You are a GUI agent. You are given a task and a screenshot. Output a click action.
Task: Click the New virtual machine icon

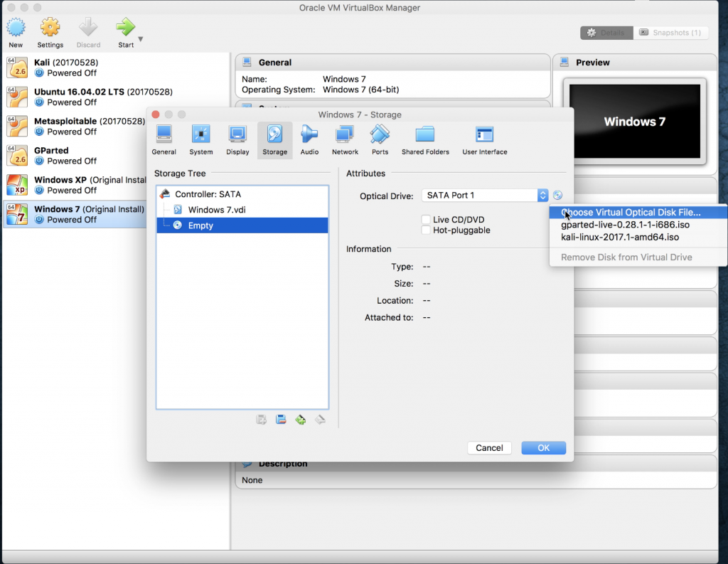click(16, 28)
